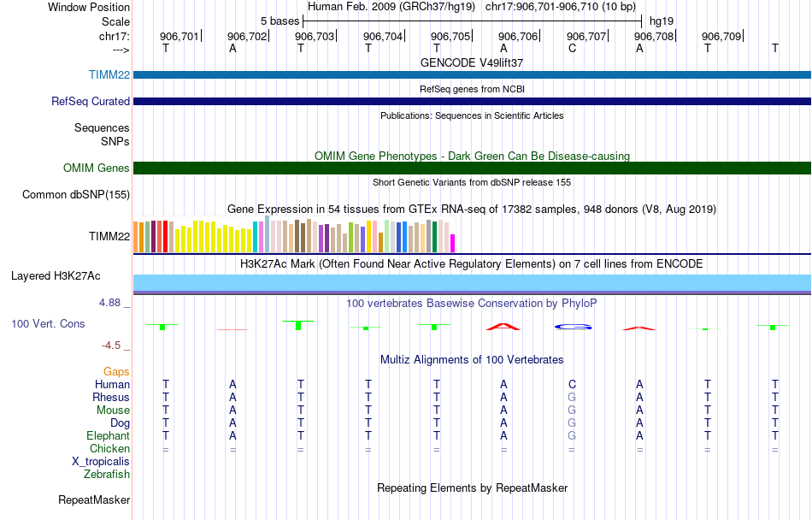The width and height of the screenshot is (812, 520).
Task: Click the chr17 906,705 position marker
Action: (451, 36)
